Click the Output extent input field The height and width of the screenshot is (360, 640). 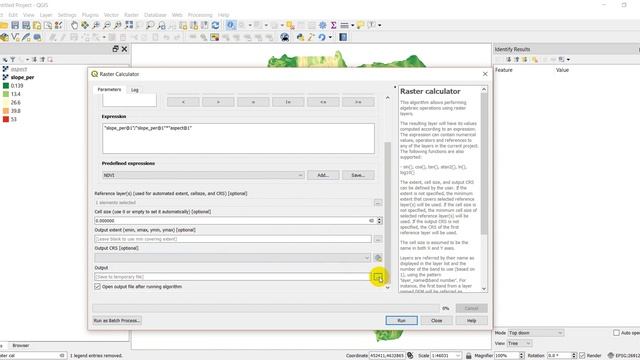(x=233, y=239)
